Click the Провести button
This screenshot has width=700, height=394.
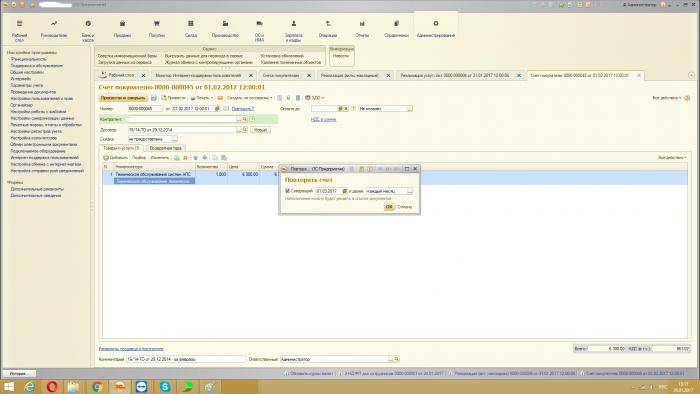point(173,98)
